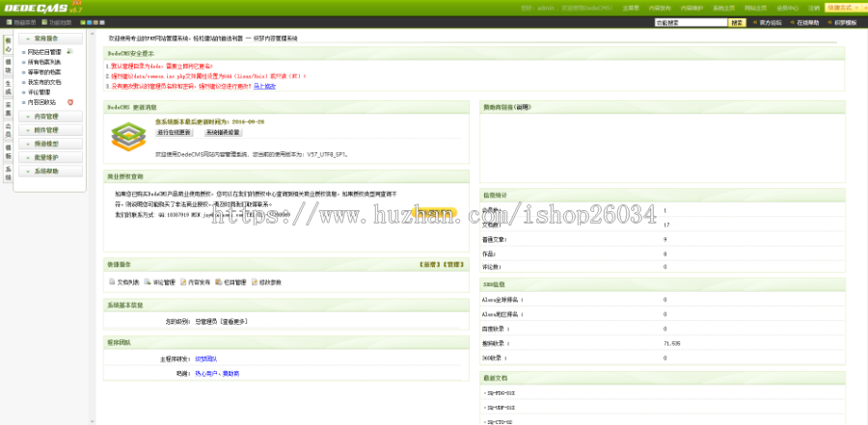Select the tan skin color square

95,23
